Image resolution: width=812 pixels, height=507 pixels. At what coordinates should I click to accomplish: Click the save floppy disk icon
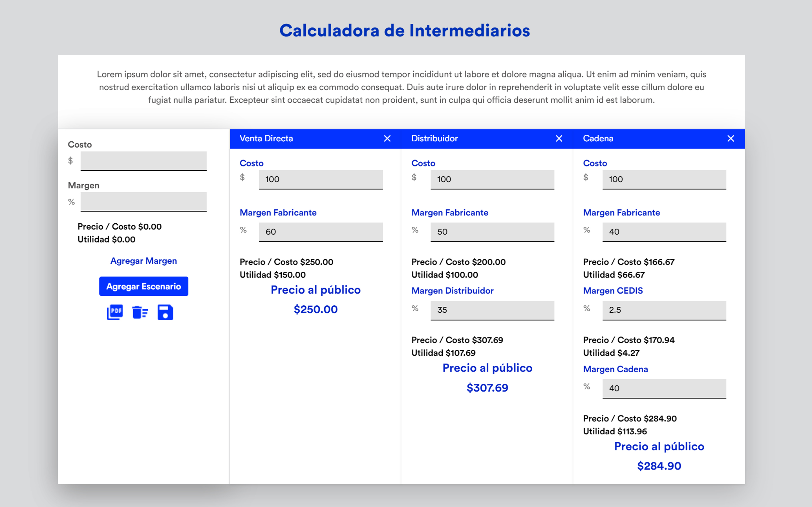[x=166, y=312]
